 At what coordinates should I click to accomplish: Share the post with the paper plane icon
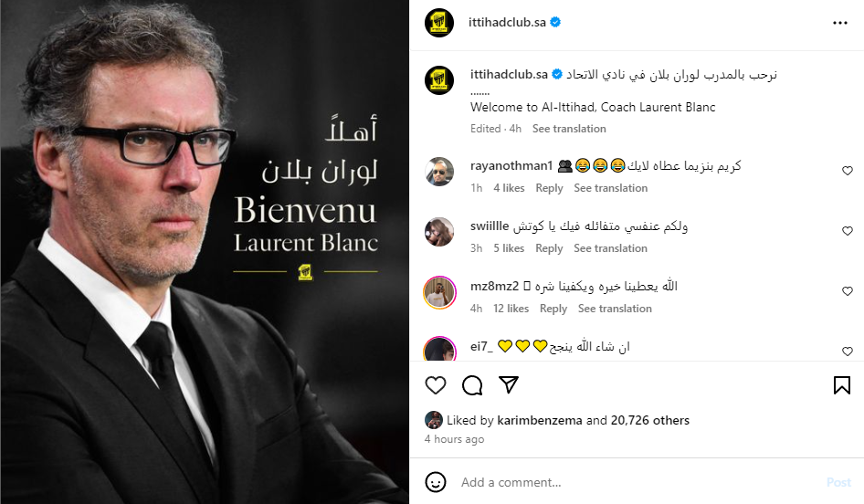pyautogui.click(x=509, y=384)
